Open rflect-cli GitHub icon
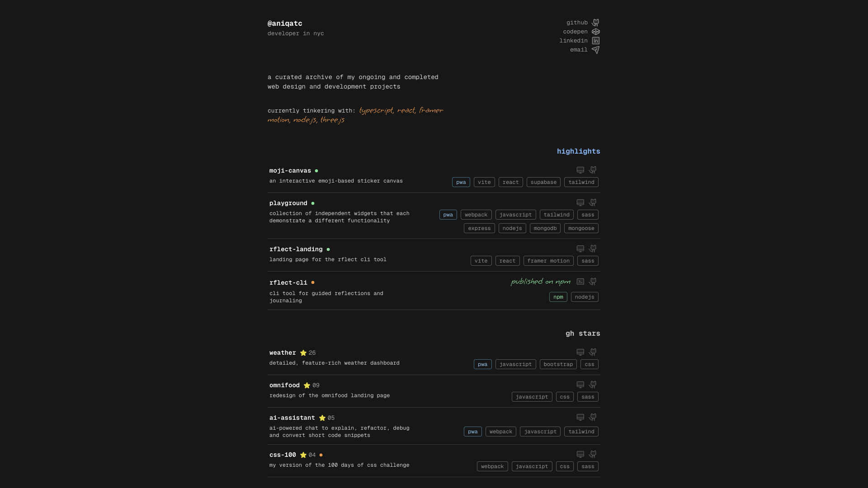Viewport: 868px width, 488px height. pyautogui.click(x=593, y=281)
